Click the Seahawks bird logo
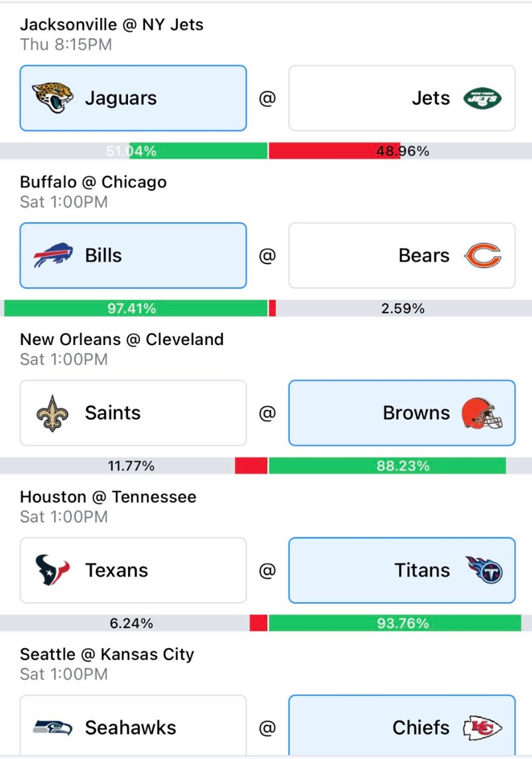Viewport: 532px width, 759px height. (53, 727)
